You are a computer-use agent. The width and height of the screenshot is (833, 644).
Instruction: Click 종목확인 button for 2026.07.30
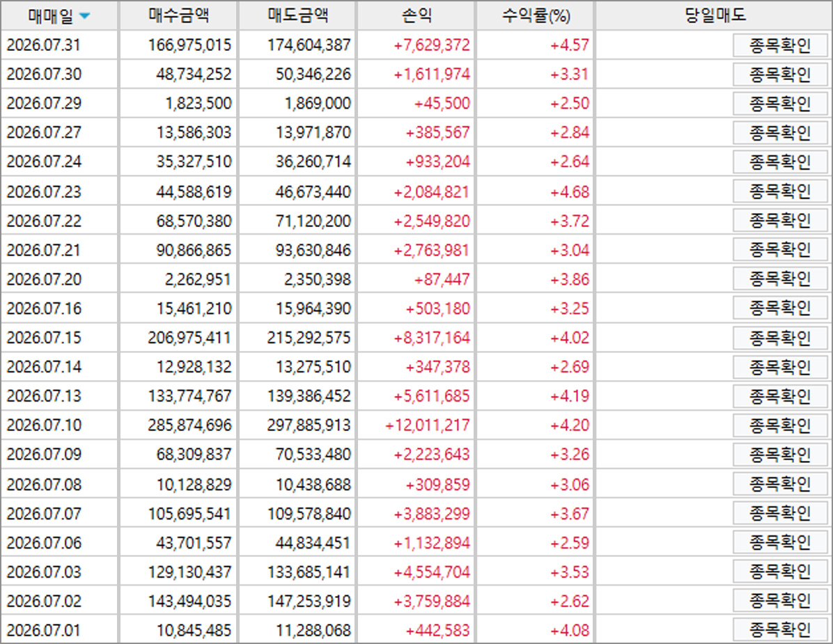coord(780,75)
